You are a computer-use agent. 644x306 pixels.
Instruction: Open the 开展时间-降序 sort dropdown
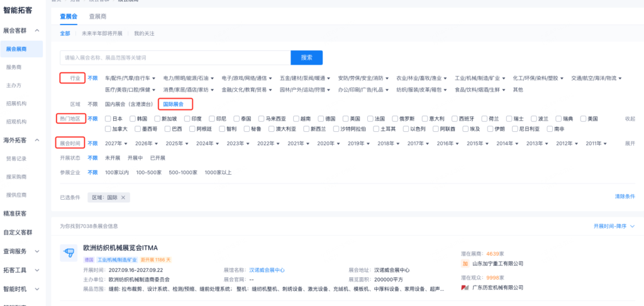pos(614,226)
